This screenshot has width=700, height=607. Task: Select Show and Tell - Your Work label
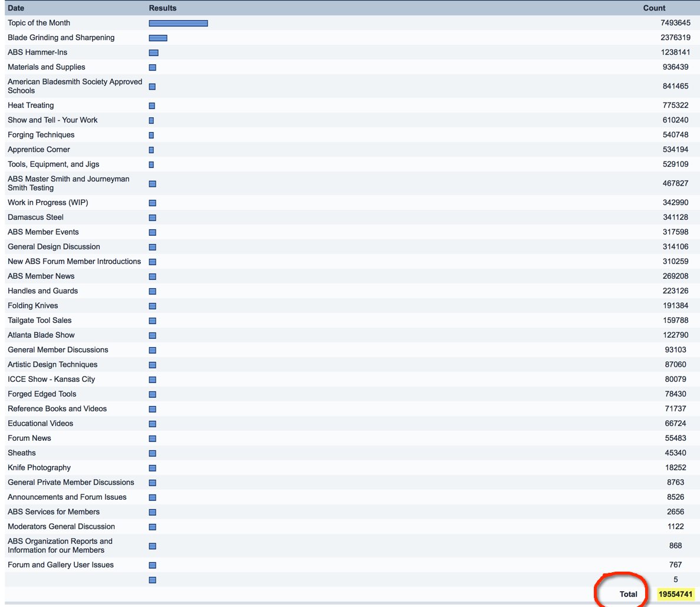[x=52, y=120]
